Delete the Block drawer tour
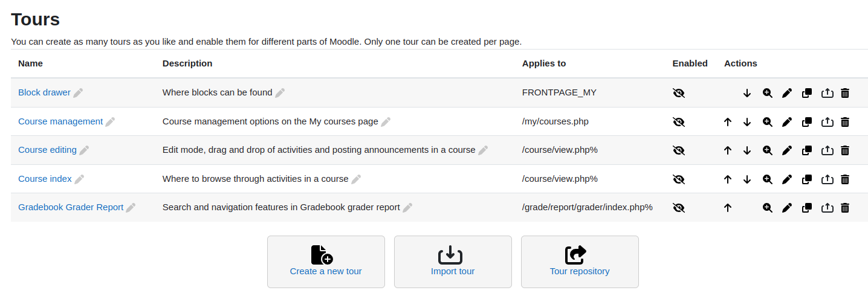868x299 pixels. 846,93
